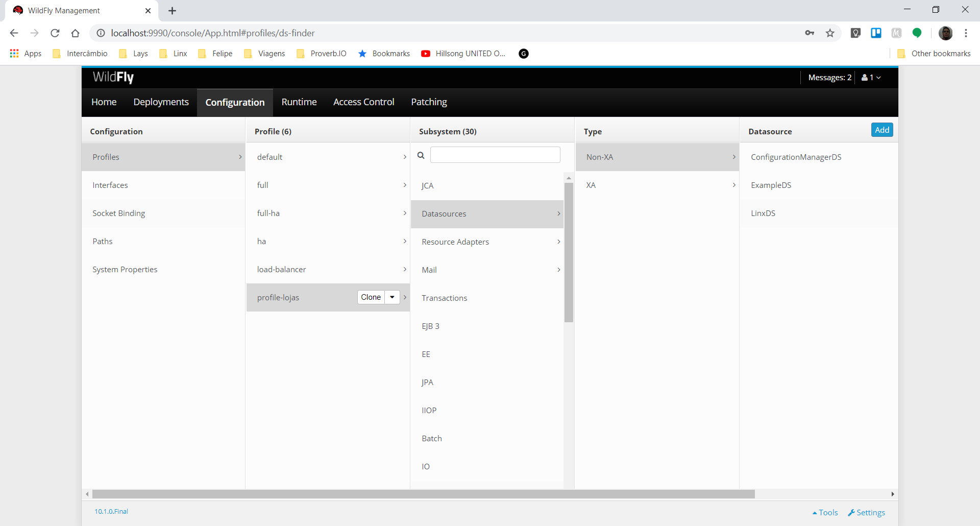Select the Configuration tab
Screen dimensions: 980x526
[235, 103]
